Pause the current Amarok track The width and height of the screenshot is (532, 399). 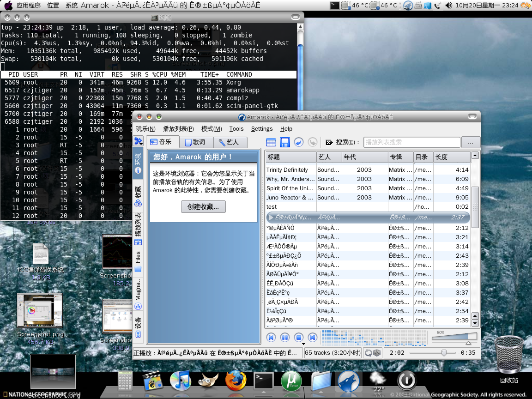click(284, 337)
